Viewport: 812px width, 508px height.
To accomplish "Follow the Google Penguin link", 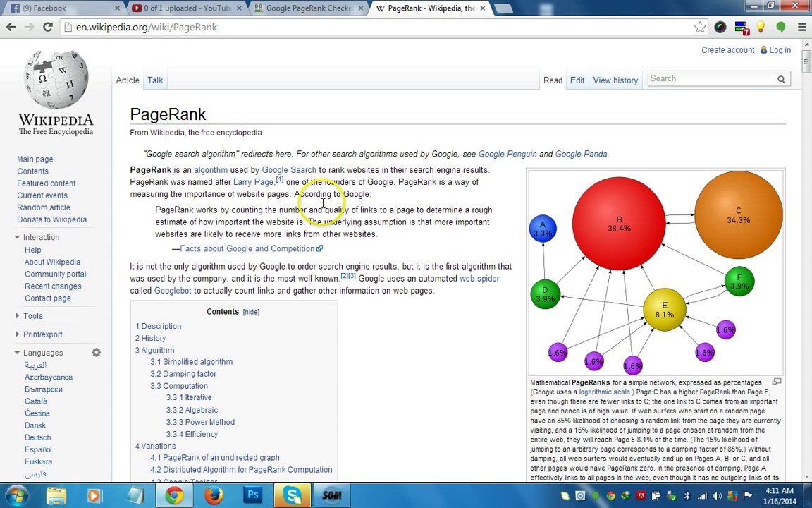I will (507, 154).
